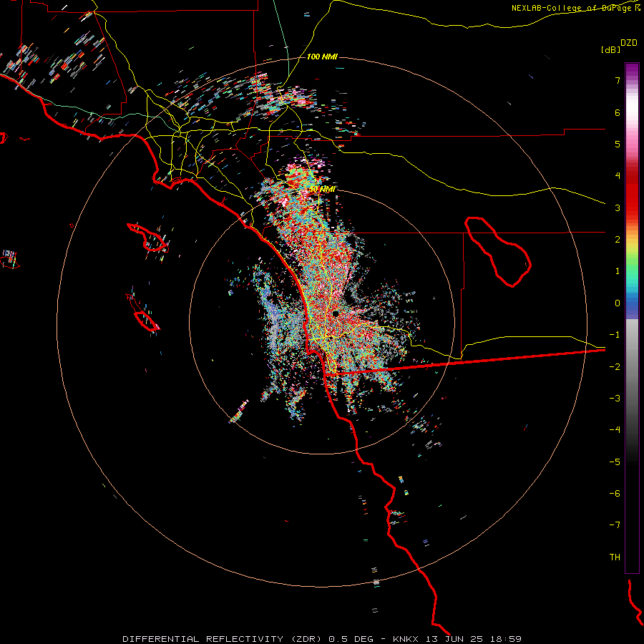This screenshot has height=644, width=644.
Task: Click the -1 value on color scale
Action: point(615,335)
